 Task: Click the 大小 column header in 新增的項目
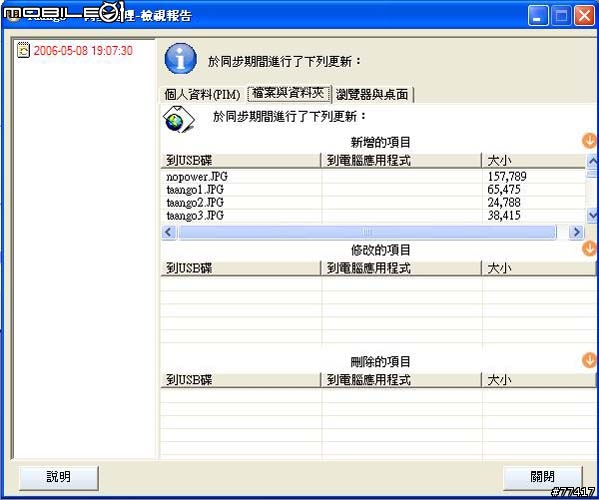click(x=534, y=160)
